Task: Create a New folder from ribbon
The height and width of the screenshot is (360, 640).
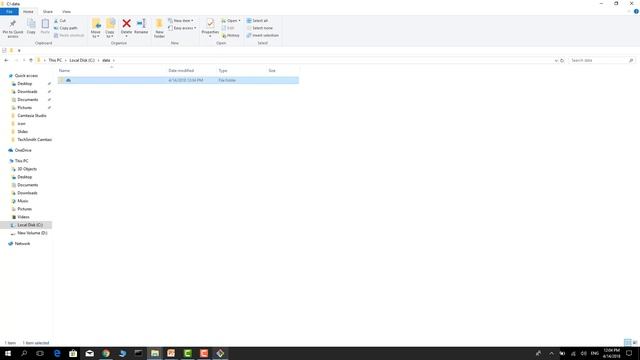Action: 159,28
